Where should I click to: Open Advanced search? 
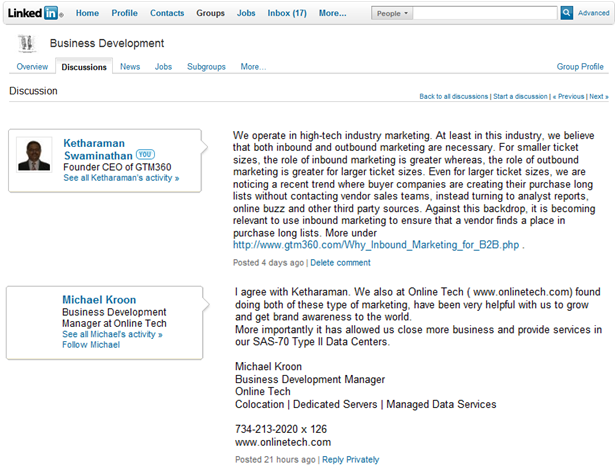593,13
